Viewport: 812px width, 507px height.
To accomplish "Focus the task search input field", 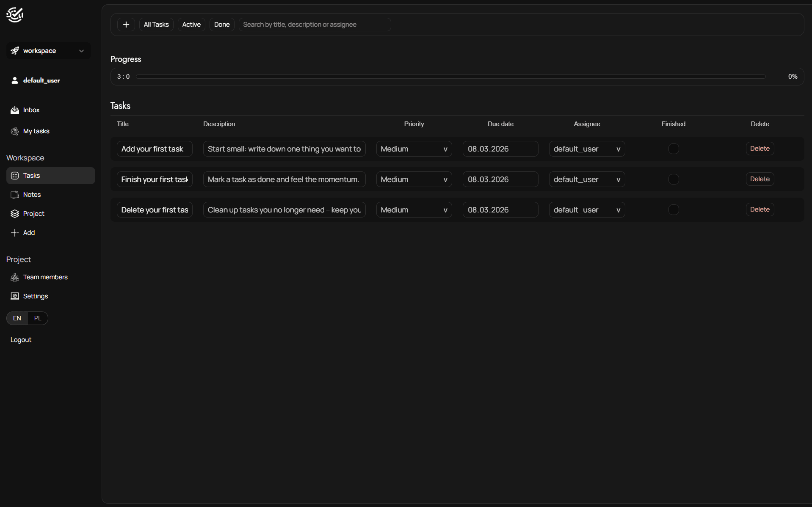I will click(314, 25).
